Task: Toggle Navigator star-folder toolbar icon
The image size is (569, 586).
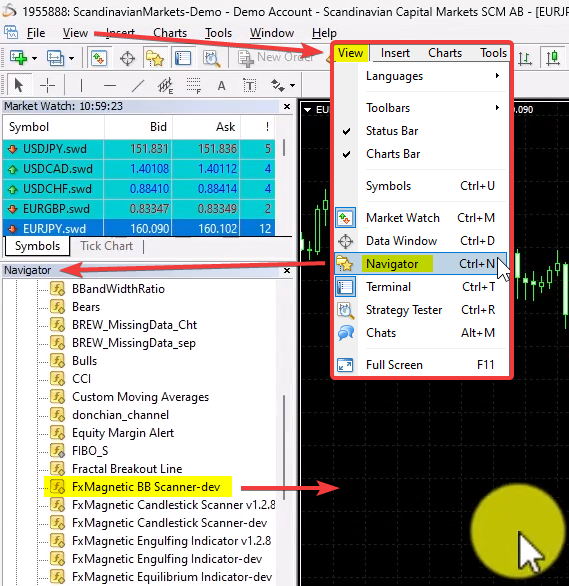Action: pos(155,58)
